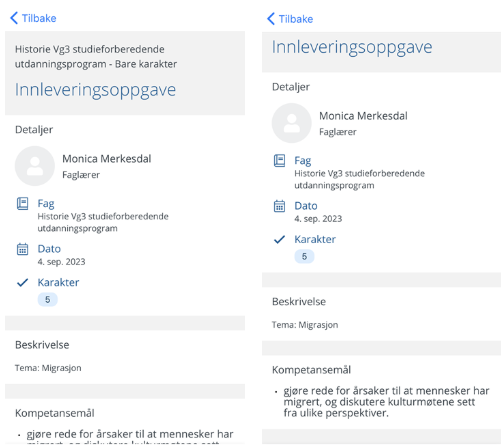The height and width of the screenshot is (447, 502).
Task: Click the Karakter label in right panel
Action: (315, 239)
